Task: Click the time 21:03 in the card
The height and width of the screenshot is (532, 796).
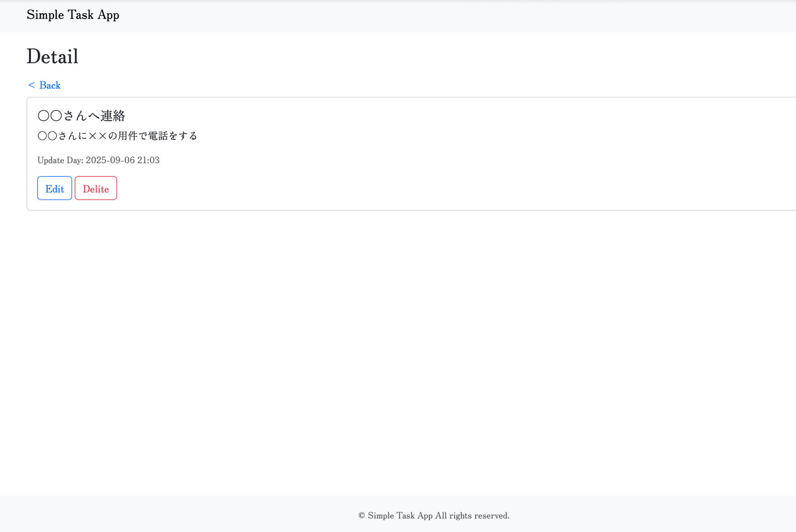Action: [148, 160]
